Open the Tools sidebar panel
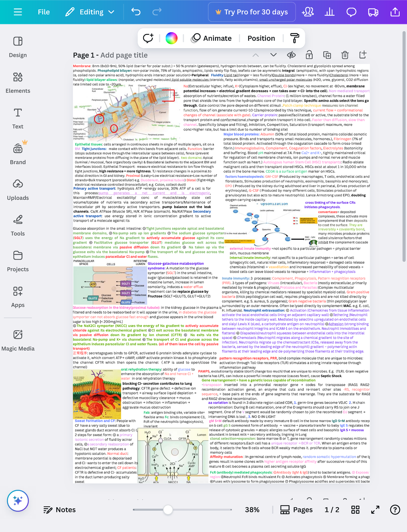The height and width of the screenshot is (532, 407). pos(18,226)
